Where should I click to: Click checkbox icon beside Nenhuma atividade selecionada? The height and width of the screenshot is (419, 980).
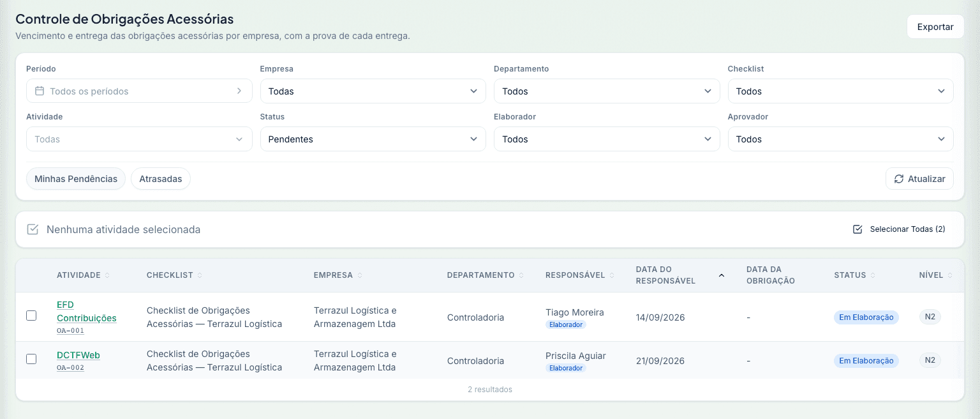(33, 229)
